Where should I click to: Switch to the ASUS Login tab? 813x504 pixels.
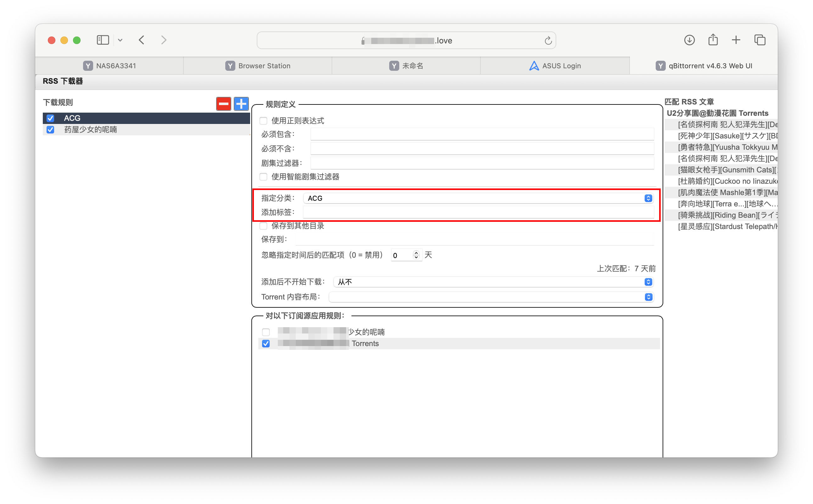(x=555, y=66)
